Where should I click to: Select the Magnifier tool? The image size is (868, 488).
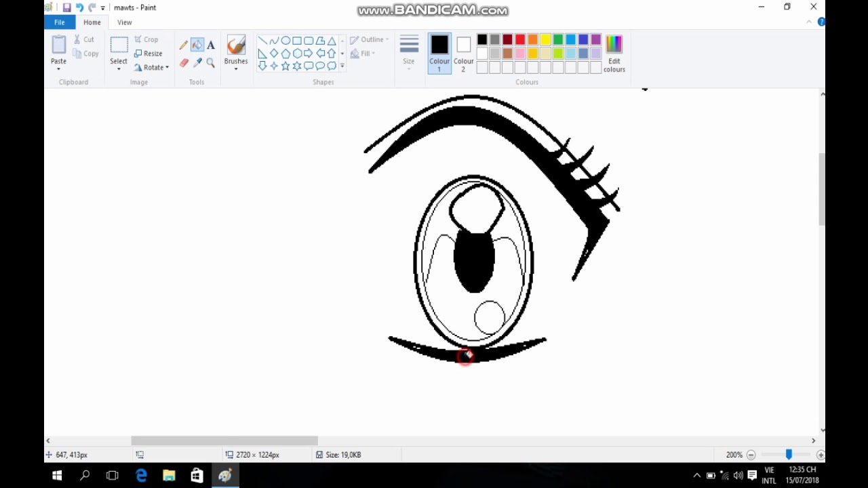coord(211,63)
